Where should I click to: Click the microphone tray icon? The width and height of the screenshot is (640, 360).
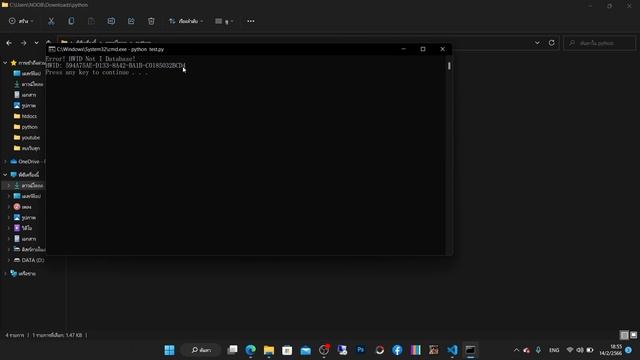tap(538, 350)
